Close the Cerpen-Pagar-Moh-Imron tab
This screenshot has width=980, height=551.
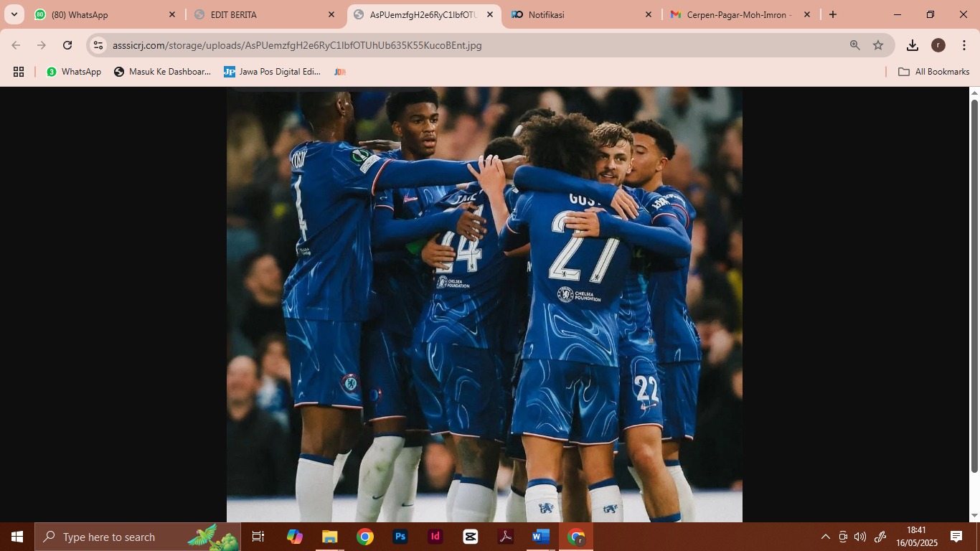[807, 14]
